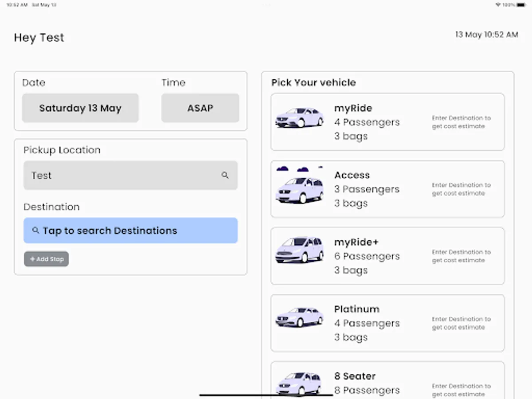This screenshot has height=399, width=532.
Task: Choose the Access vehicle option
Action: (387, 189)
